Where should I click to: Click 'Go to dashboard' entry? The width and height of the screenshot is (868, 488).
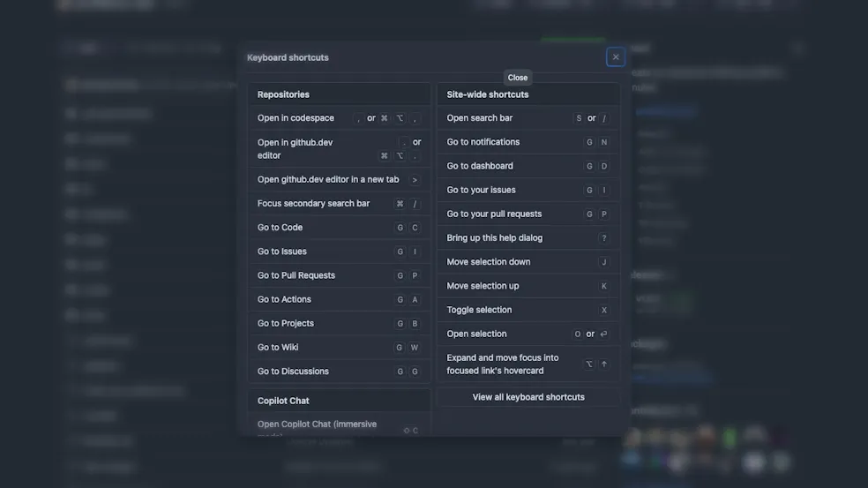(x=528, y=166)
